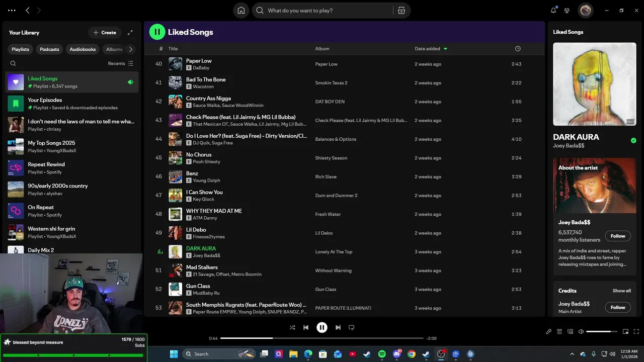644x362 pixels.
Task: Open Google Chrome from the taskbar
Action: 412,354
